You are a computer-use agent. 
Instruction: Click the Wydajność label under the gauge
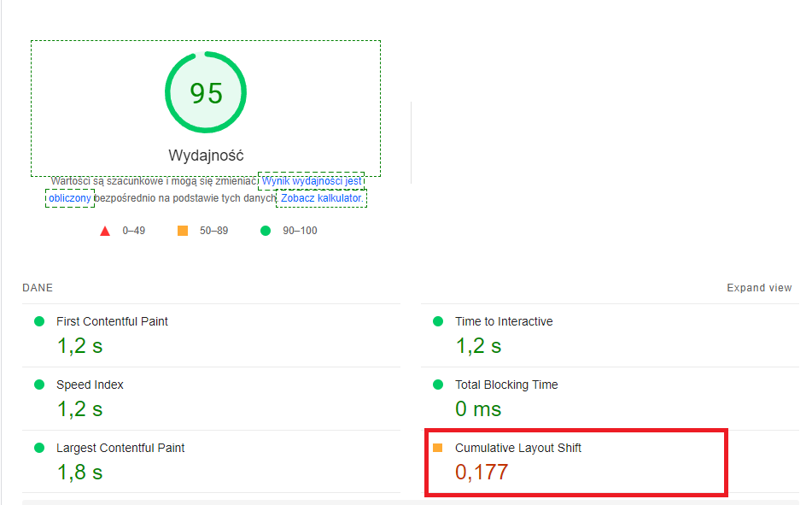click(x=206, y=156)
